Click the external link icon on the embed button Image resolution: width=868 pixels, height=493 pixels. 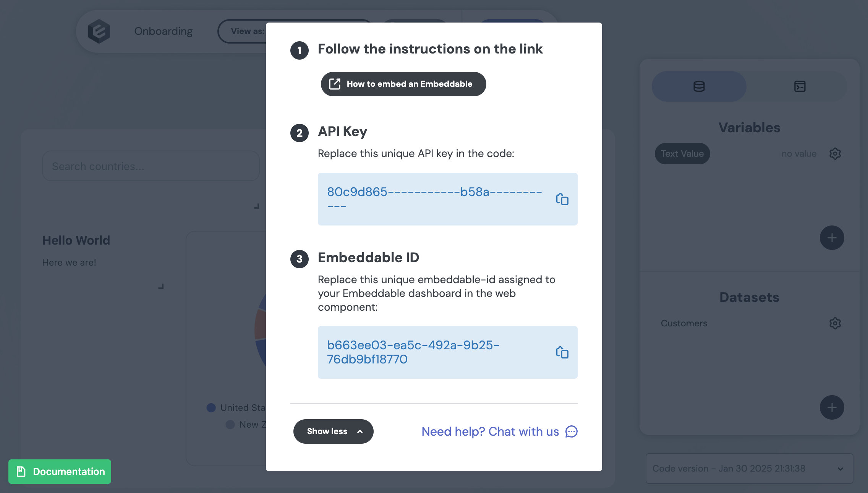pyautogui.click(x=334, y=84)
